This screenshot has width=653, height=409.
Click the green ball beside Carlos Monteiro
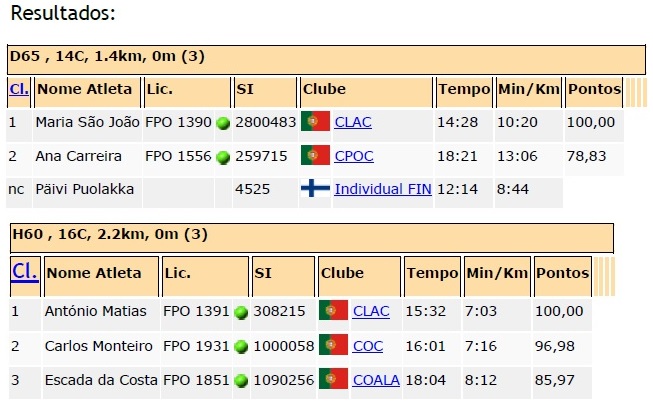point(241,346)
